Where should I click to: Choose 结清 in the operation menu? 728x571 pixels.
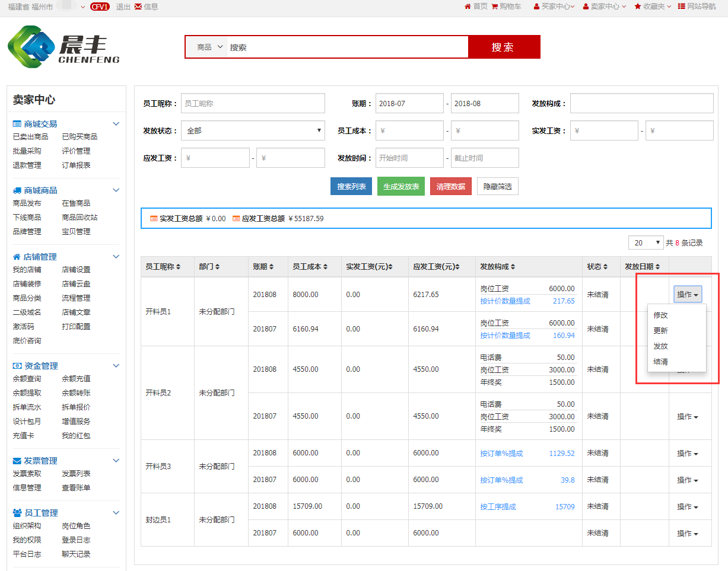pyautogui.click(x=660, y=362)
